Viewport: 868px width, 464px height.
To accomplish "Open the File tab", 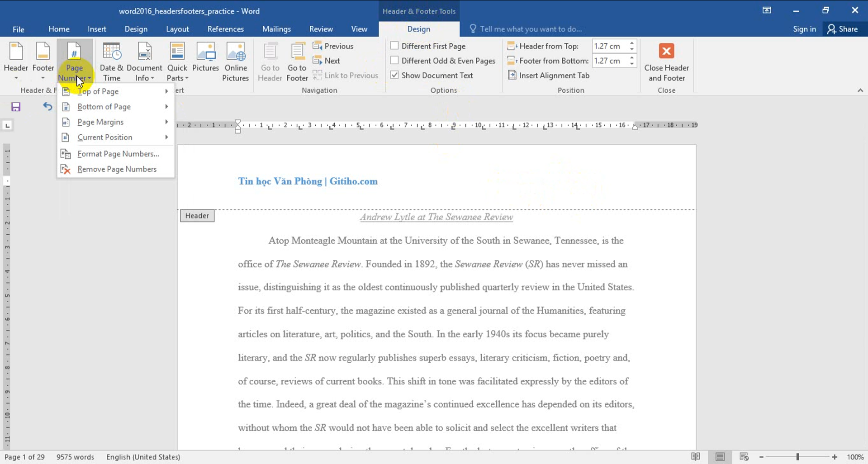I will [x=19, y=29].
